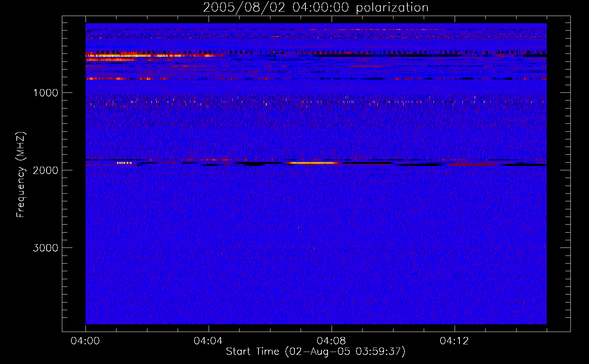The height and width of the screenshot is (364, 589).
Task: Click the plot title "2005/08/02 04:00:00 polarization"
Action: (x=316, y=7)
